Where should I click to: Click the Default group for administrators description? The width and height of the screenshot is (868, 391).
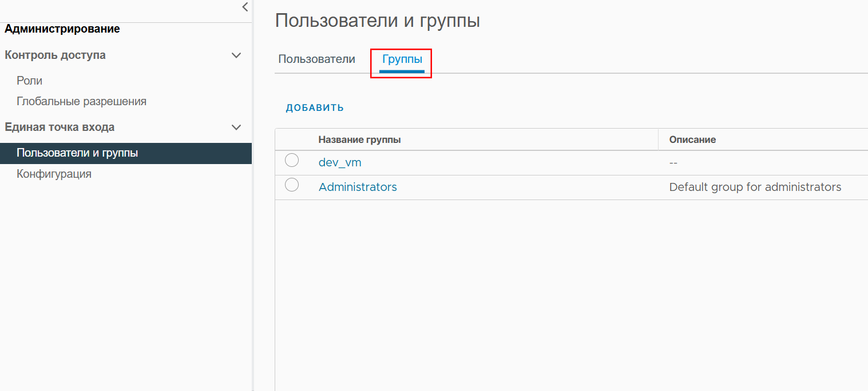click(x=755, y=187)
